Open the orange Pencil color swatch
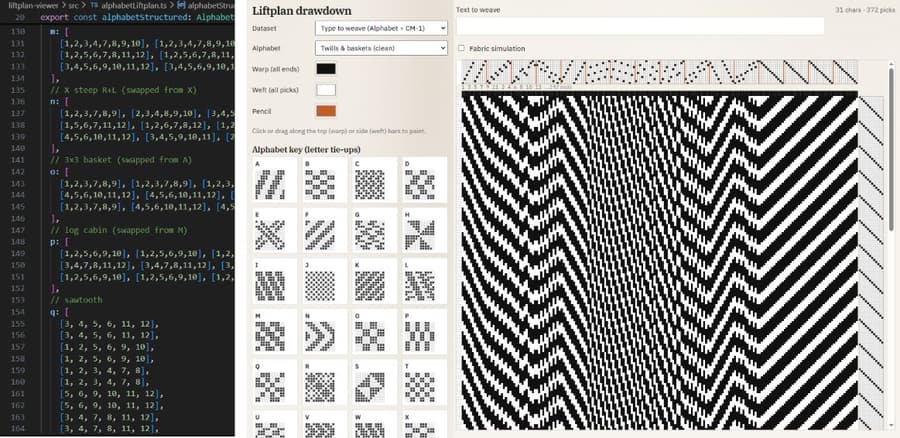 tap(326, 111)
